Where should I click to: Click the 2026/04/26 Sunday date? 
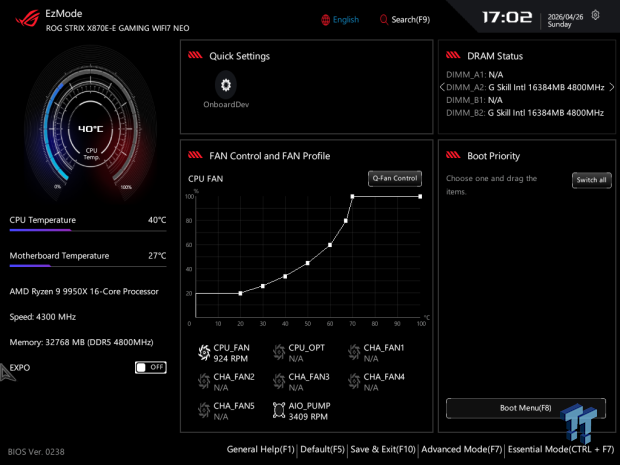[x=565, y=21]
